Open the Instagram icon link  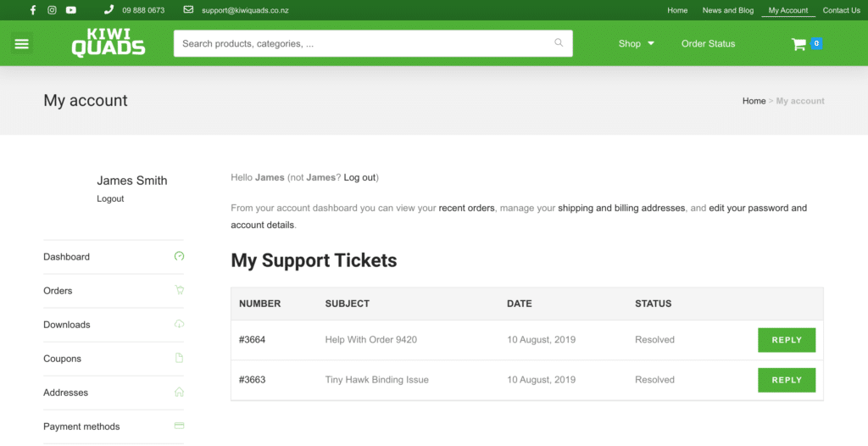tap(52, 10)
